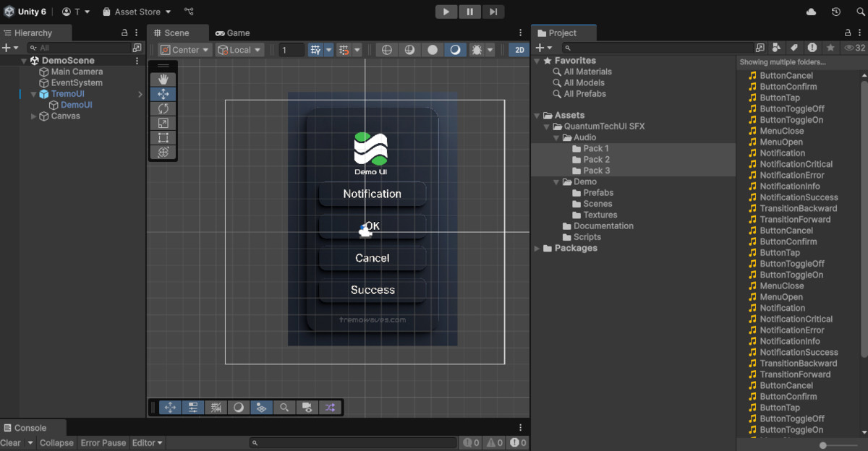Select the Rect tool
This screenshot has height=451, width=868.
pyautogui.click(x=163, y=137)
